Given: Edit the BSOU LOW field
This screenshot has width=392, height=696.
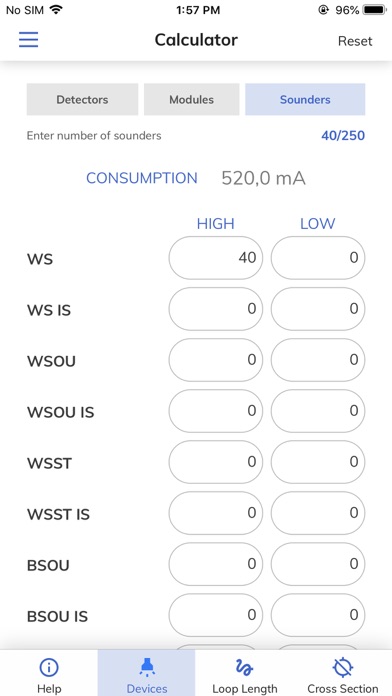Looking at the screenshot, I should pos(318,564).
